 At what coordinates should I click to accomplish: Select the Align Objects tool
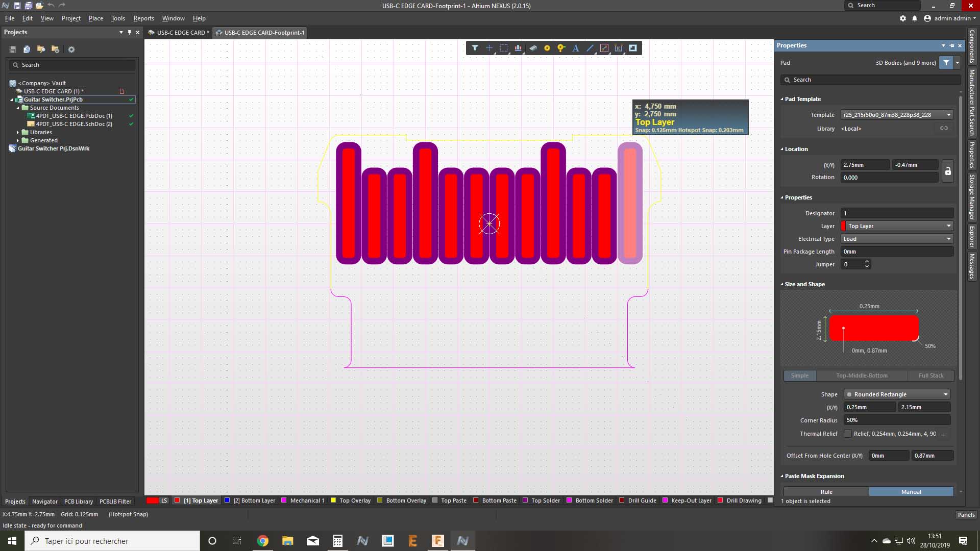(518, 48)
